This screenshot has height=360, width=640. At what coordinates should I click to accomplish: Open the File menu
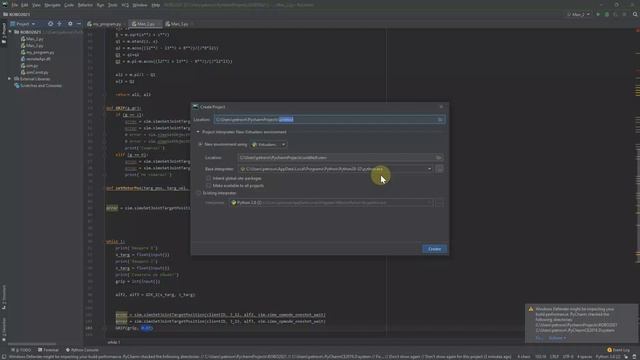click(15, 5)
